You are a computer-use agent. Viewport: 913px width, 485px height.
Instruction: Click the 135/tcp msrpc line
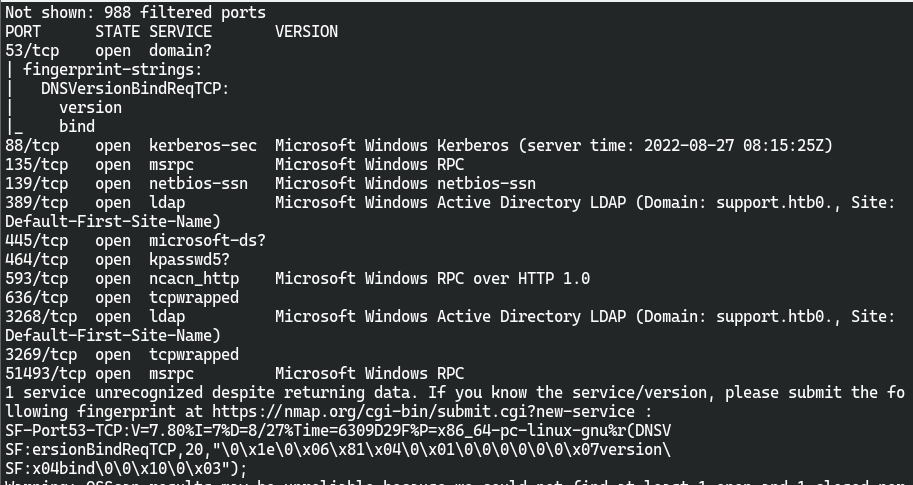click(x=235, y=165)
